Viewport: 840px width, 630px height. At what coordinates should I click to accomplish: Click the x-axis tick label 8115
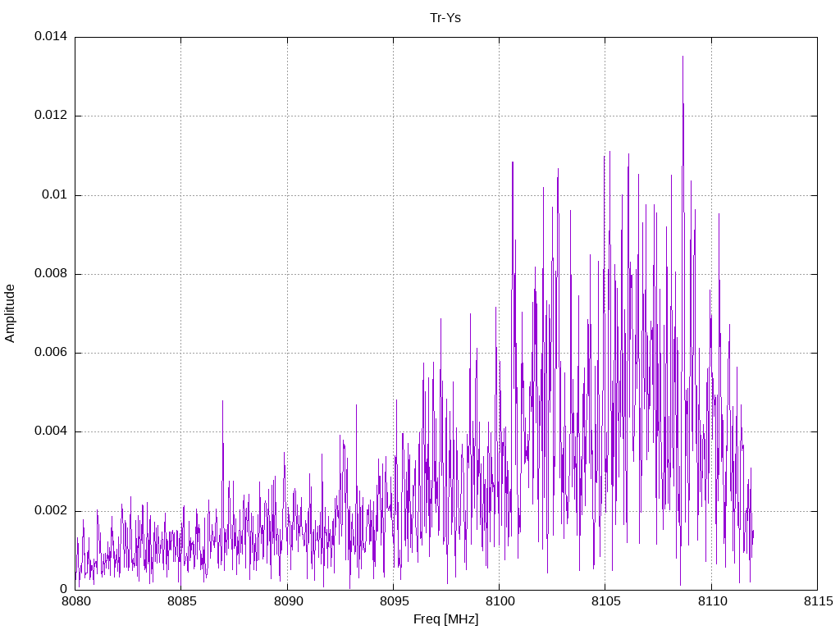818,601
